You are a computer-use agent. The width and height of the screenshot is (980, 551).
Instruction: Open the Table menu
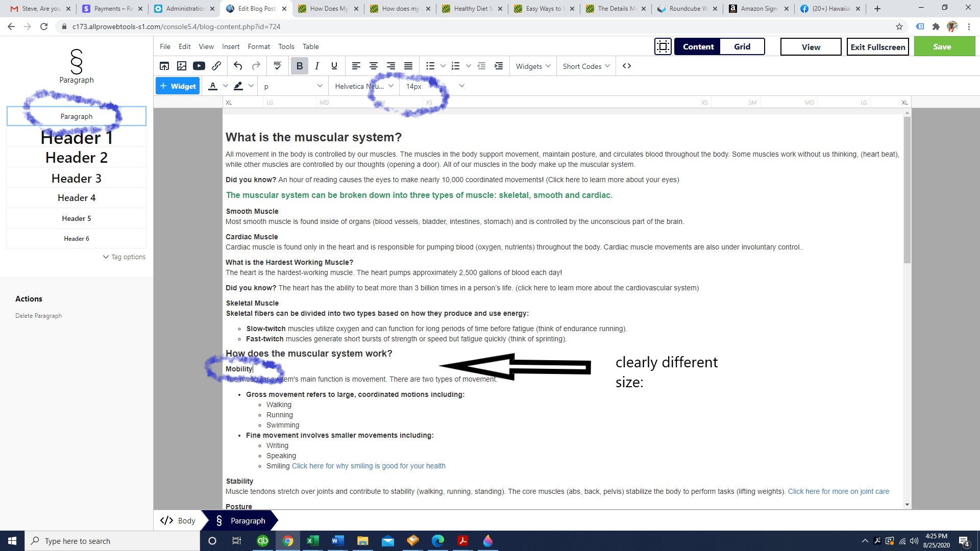(311, 46)
